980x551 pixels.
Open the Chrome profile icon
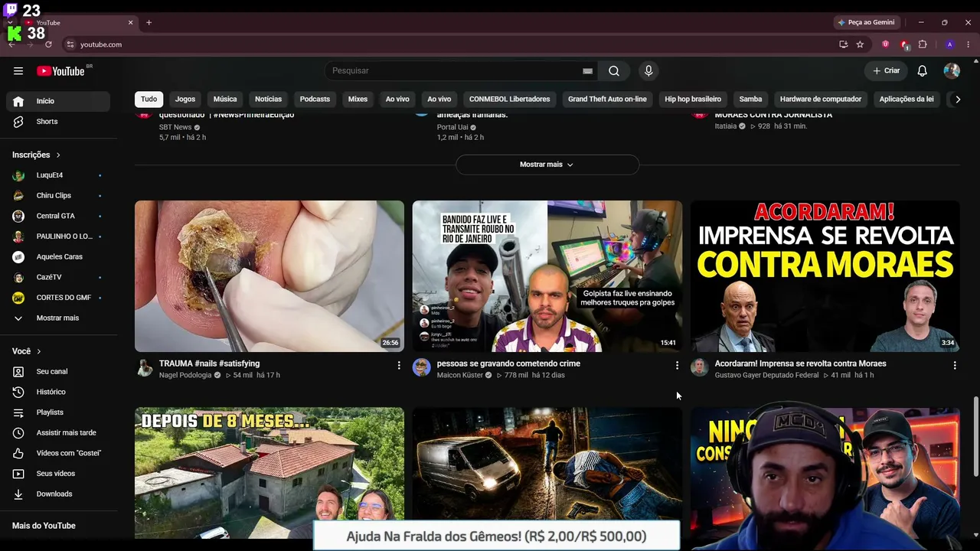pyautogui.click(x=949, y=44)
